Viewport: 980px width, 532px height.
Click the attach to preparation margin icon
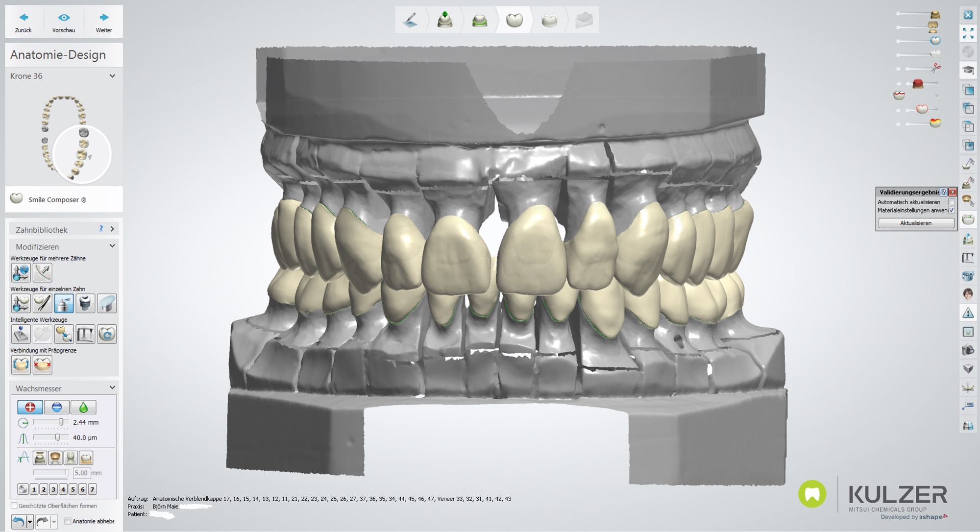point(21,365)
